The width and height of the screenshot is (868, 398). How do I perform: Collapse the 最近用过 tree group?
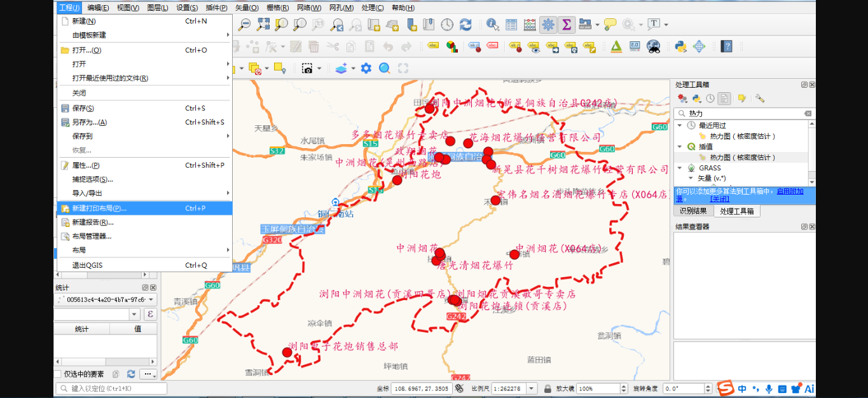point(680,125)
